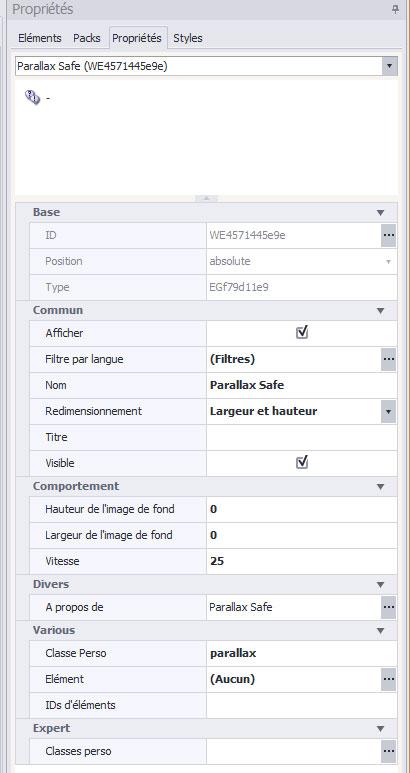
Task: Click the splitter arrow above the Base section
Action: coord(206,198)
